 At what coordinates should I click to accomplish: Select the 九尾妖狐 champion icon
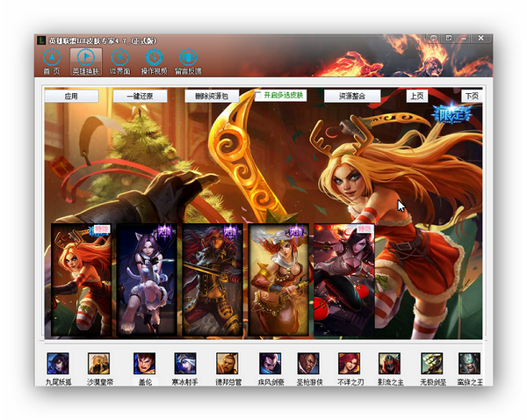tap(58, 364)
